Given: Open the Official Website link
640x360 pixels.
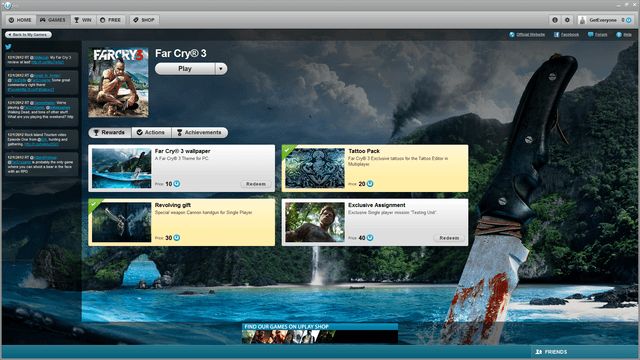Looking at the screenshot, I should tap(530, 35).
